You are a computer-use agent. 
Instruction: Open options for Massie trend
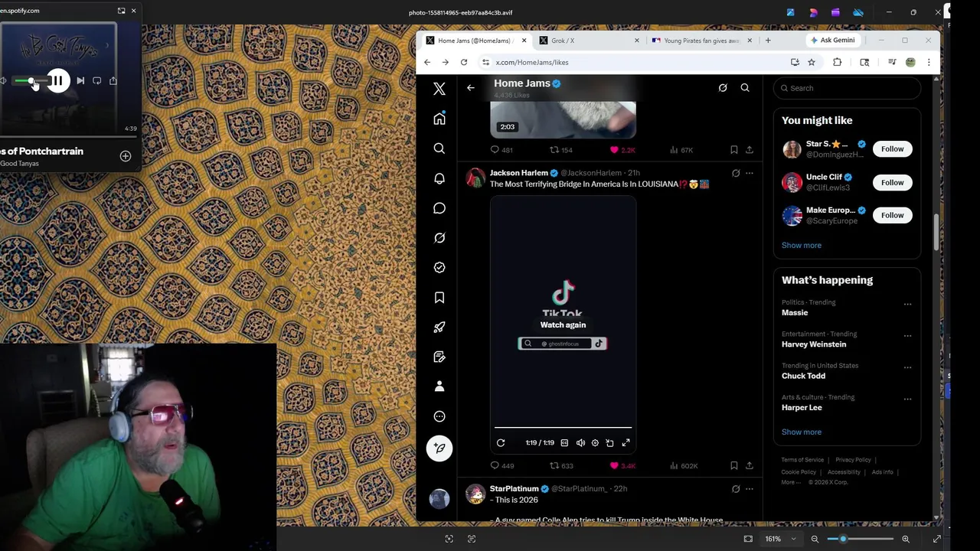(907, 304)
